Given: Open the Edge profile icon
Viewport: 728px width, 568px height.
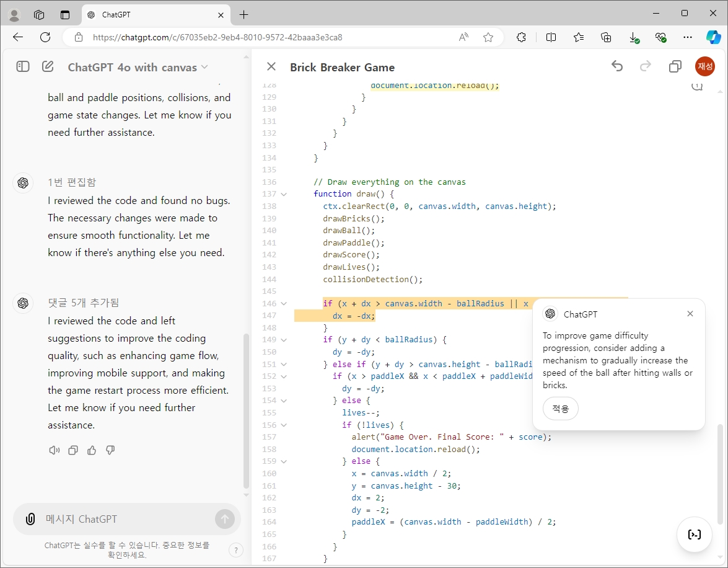Looking at the screenshot, I should pos(14,15).
